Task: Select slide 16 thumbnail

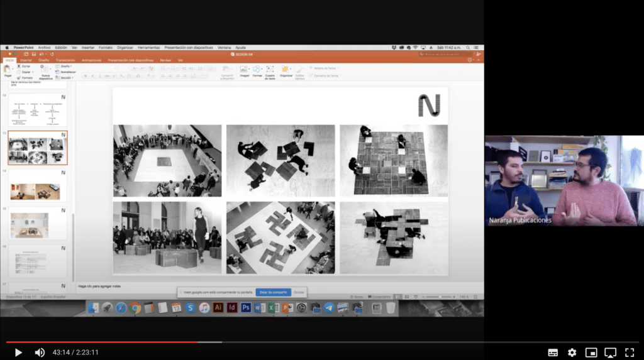Action: click(37, 261)
